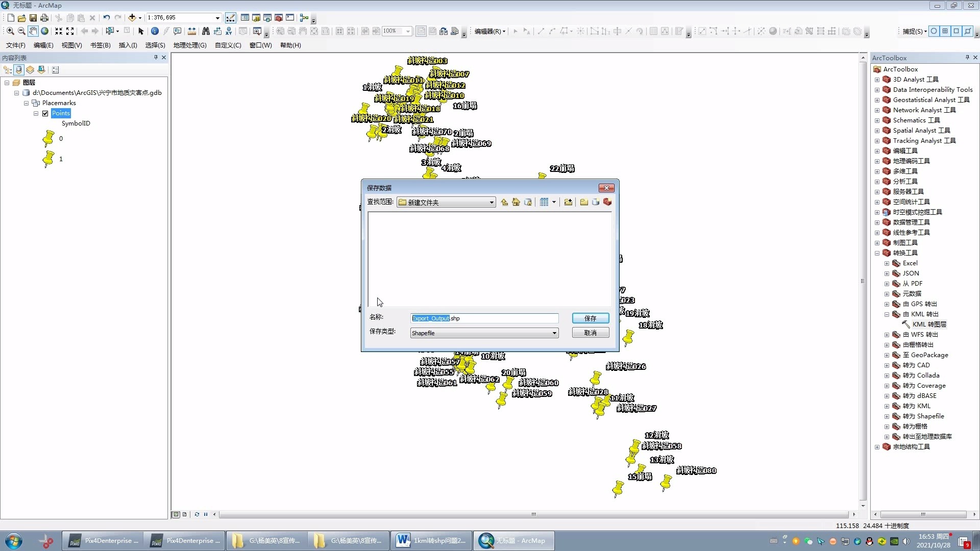
Task: Open the 地理处理(G) menu
Action: (189, 45)
